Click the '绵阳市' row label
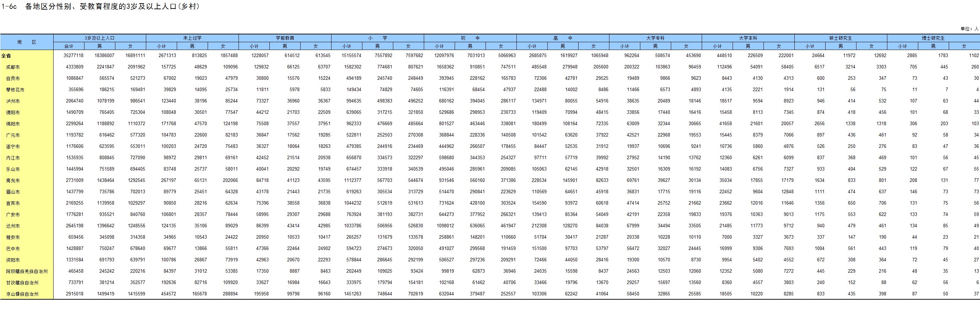Image resolution: width=980 pixels, height=311 pixels. click(13, 124)
